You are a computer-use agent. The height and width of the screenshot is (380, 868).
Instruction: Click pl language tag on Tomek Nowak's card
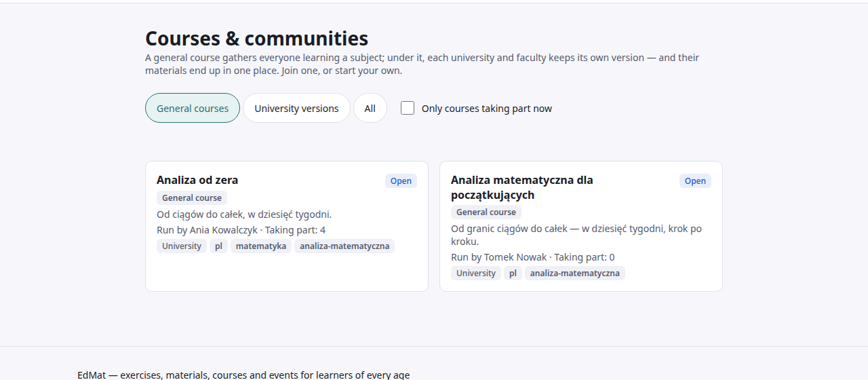point(513,273)
